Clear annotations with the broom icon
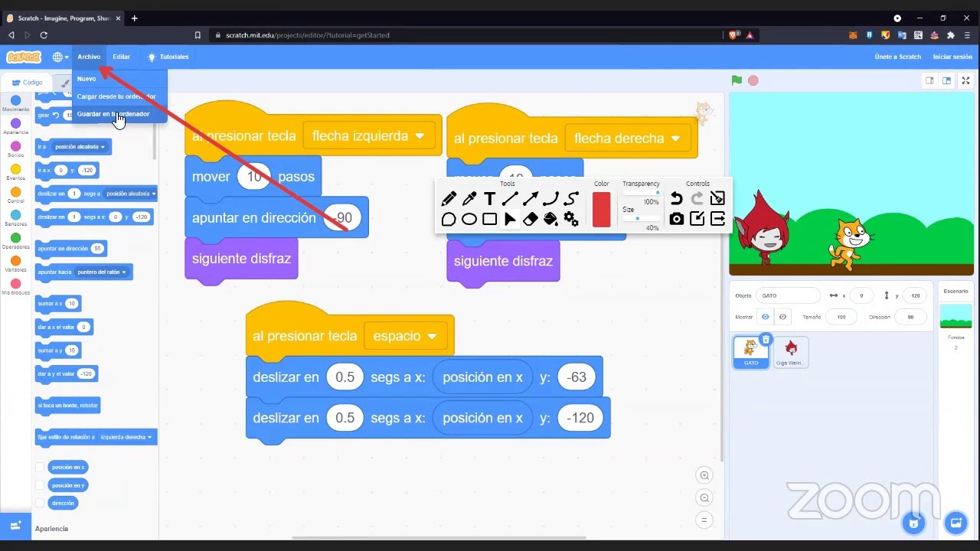The height and width of the screenshot is (551, 980). click(x=717, y=199)
